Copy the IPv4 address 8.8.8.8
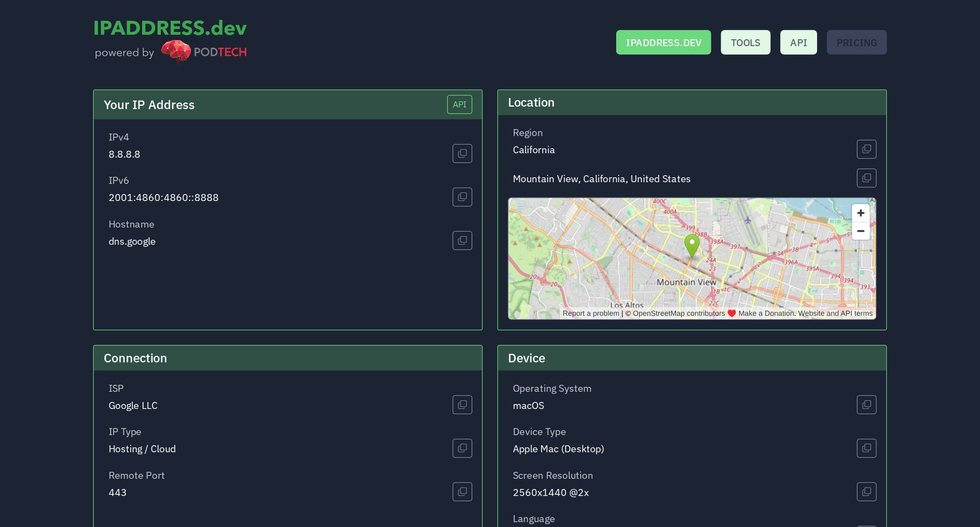The width and height of the screenshot is (980, 527). (462, 154)
